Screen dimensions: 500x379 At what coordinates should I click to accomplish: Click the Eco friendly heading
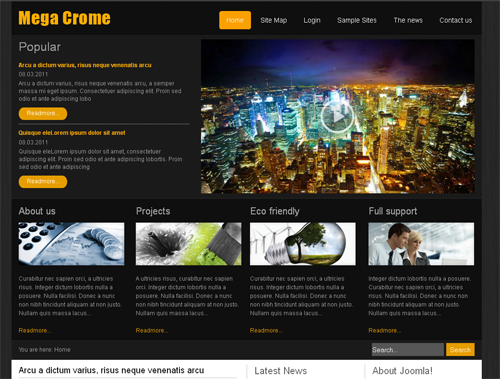pyautogui.click(x=275, y=211)
